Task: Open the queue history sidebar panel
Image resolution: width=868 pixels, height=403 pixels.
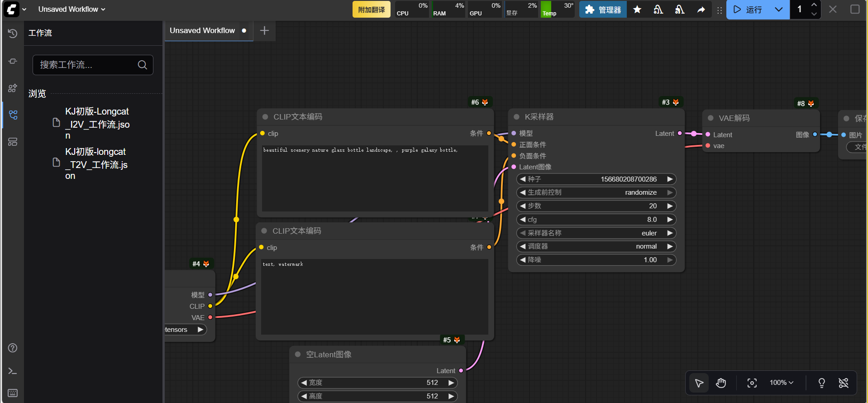Action: coord(13,34)
